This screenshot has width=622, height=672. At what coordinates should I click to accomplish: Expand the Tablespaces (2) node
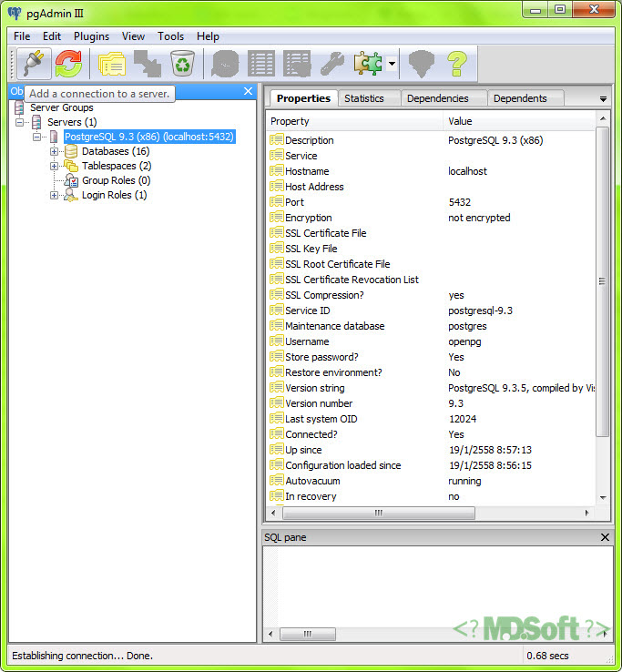pyautogui.click(x=54, y=166)
